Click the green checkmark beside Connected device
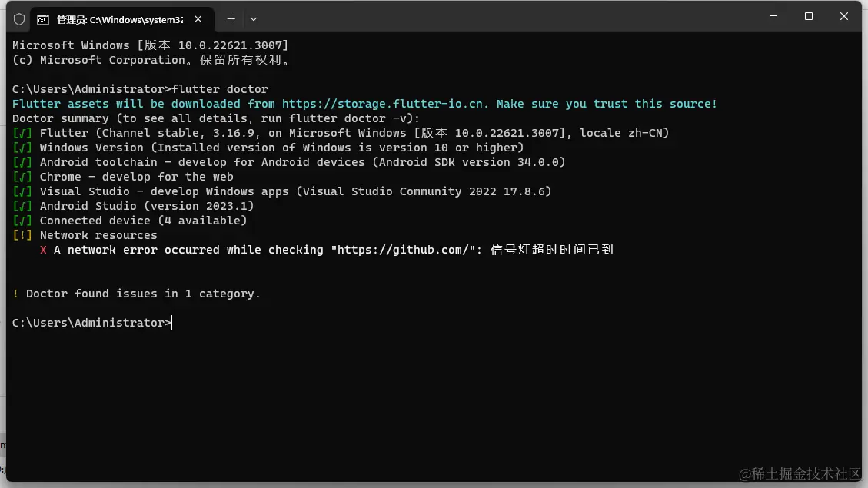868x488 pixels. [22, 221]
